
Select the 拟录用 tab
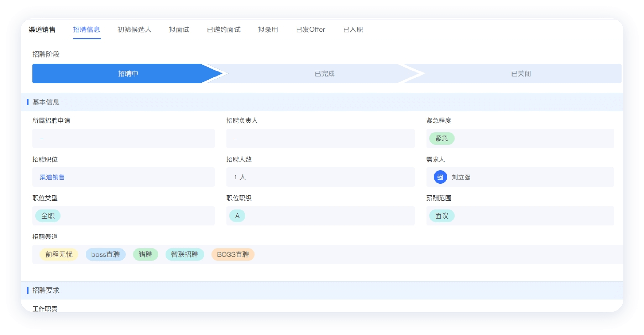pyautogui.click(x=268, y=30)
